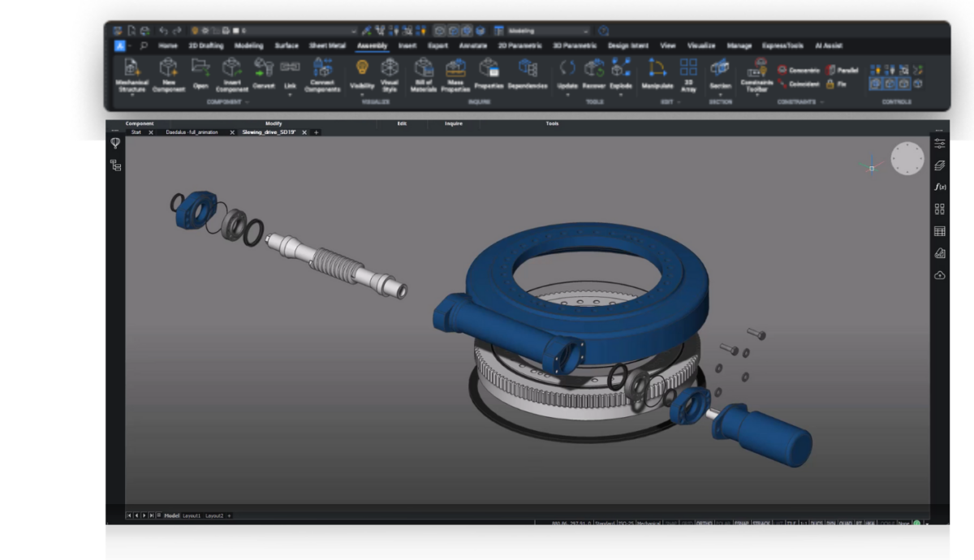Open the Daedalus-full_animation drawing tab
Image resolution: width=974 pixels, height=560 pixels.
pos(192,132)
